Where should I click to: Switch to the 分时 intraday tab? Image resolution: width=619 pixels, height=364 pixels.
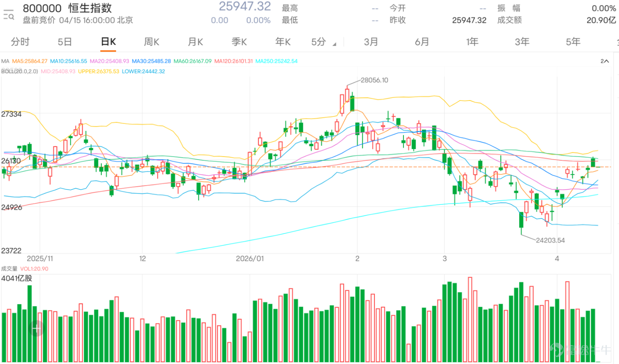[20, 42]
